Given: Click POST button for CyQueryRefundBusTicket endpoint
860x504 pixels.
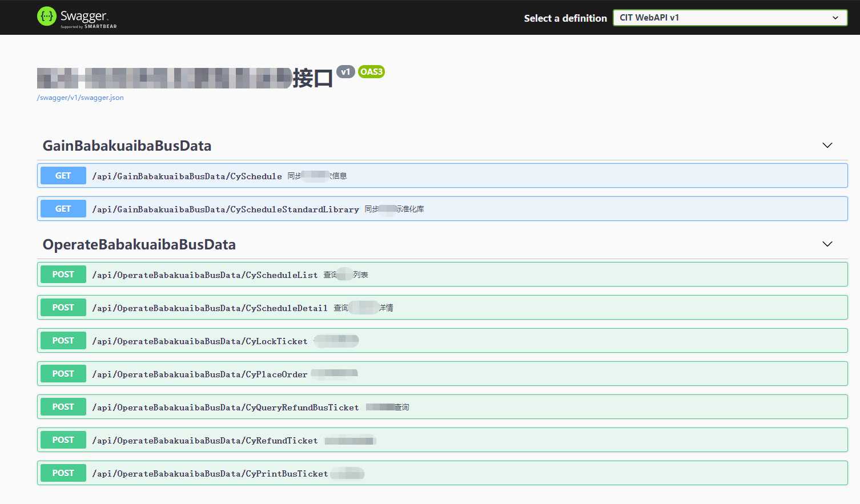Looking at the screenshot, I should point(63,407).
